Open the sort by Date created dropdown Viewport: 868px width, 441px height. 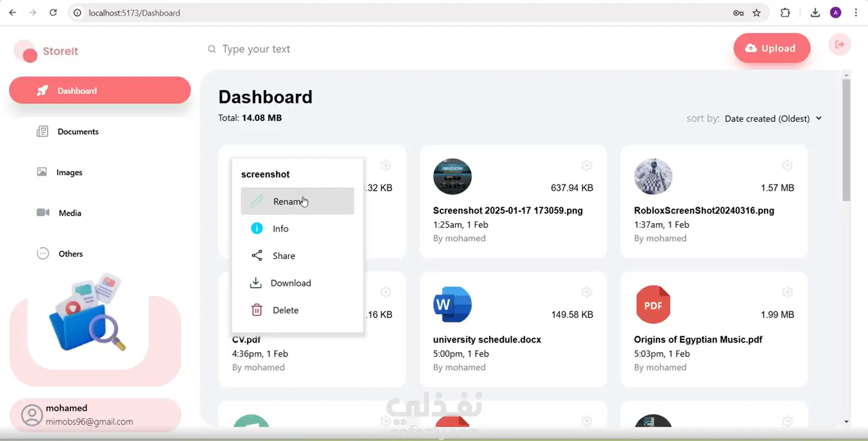[773, 119]
